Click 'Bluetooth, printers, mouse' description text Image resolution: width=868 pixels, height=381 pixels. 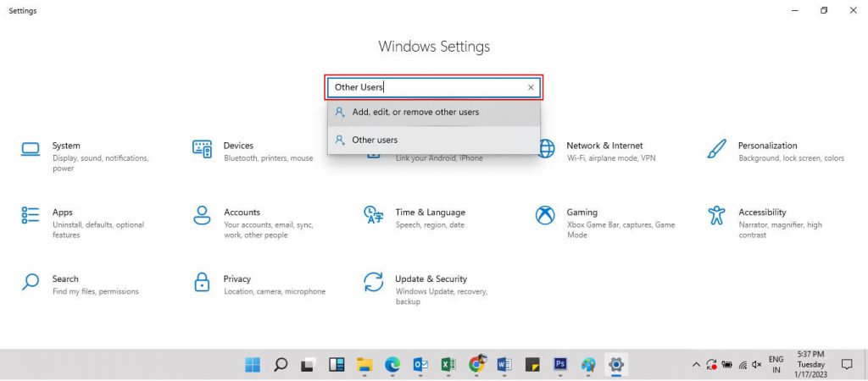click(269, 158)
